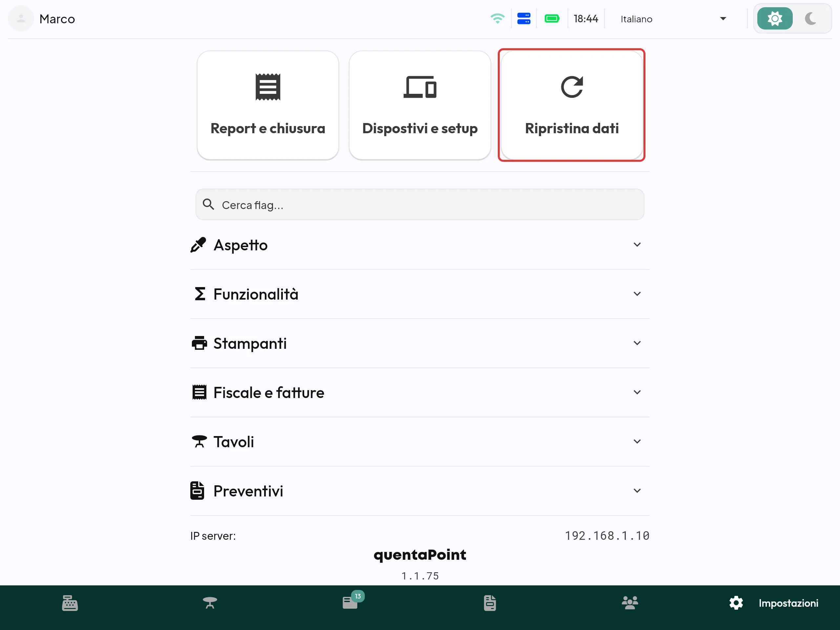Switch to light theme sun toggle

[x=775, y=19]
